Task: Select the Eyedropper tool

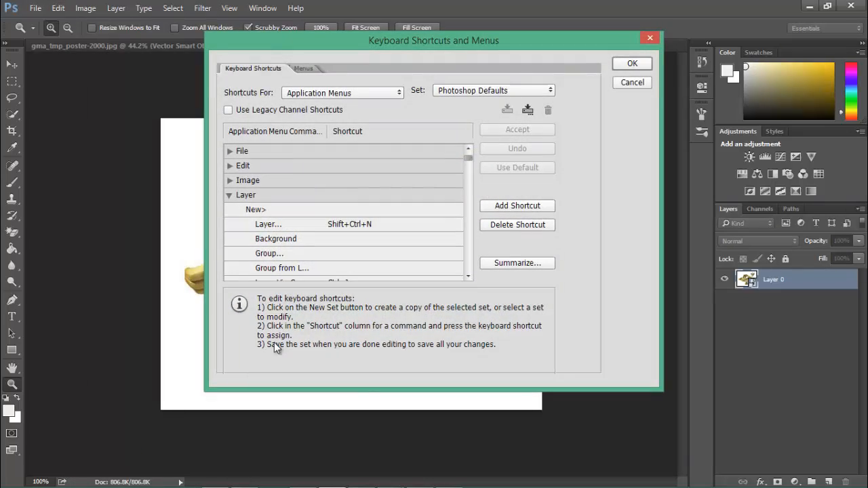Action: [12, 148]
